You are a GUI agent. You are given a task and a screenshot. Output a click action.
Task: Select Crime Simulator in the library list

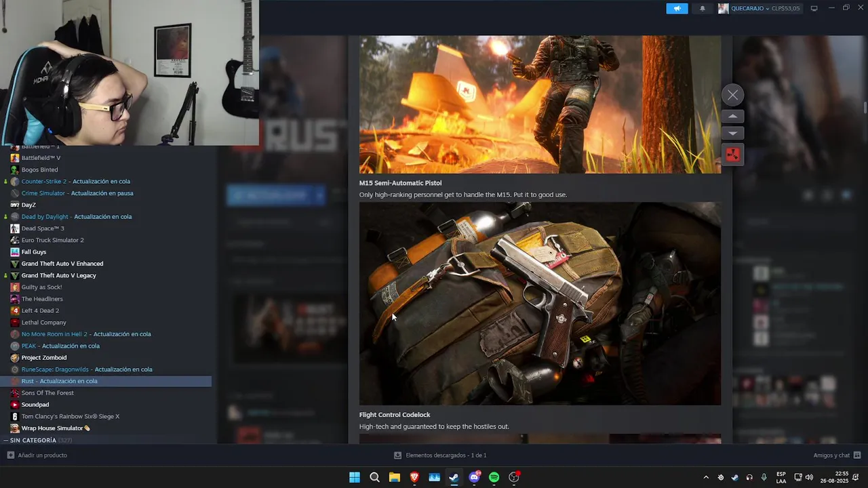[77, 193]
